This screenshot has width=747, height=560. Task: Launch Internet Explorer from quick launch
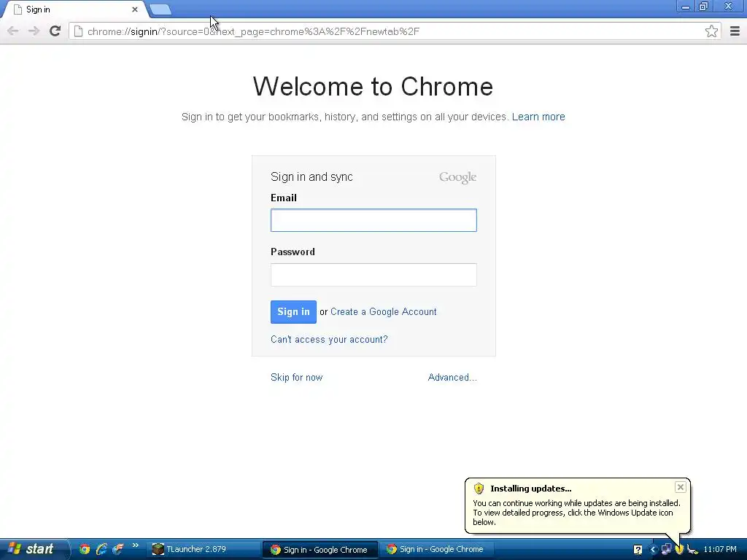[101, 550]
